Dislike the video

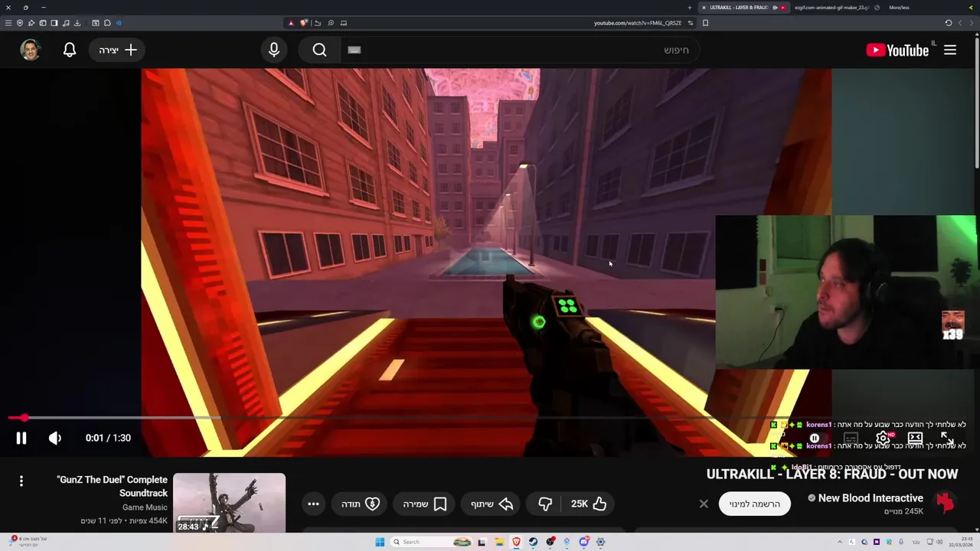coord(545,504)
